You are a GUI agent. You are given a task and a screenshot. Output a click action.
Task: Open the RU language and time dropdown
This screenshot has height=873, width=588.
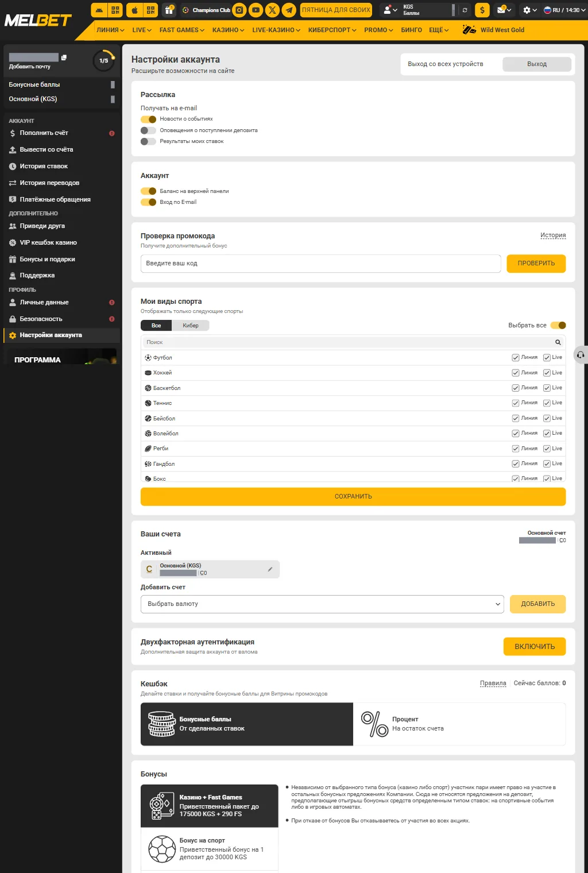564,10
